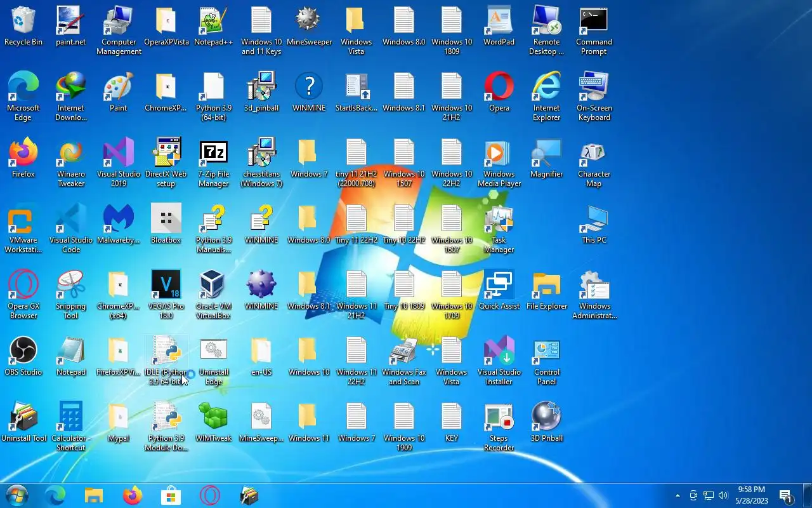Open File Explorer from the taskbar

94,495
